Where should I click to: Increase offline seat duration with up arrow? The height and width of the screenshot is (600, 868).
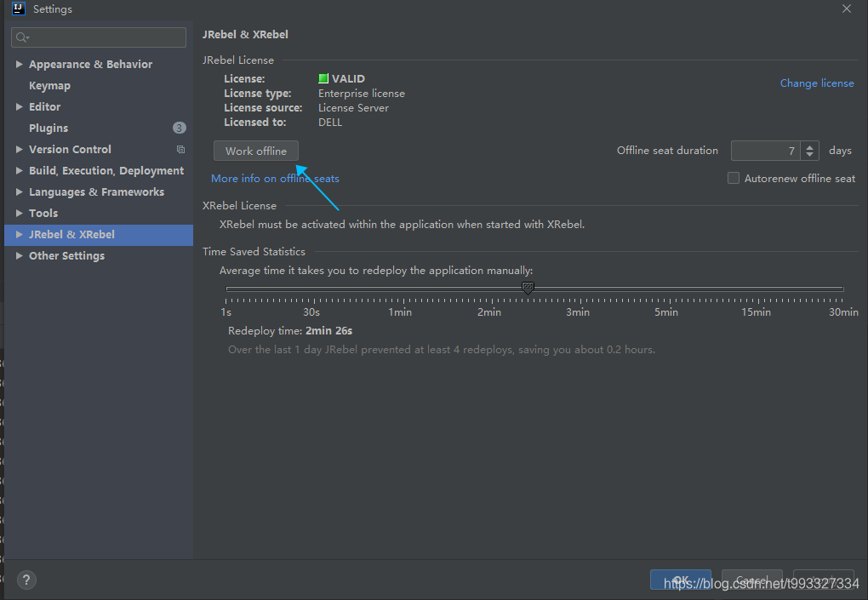tap(810, 146)
